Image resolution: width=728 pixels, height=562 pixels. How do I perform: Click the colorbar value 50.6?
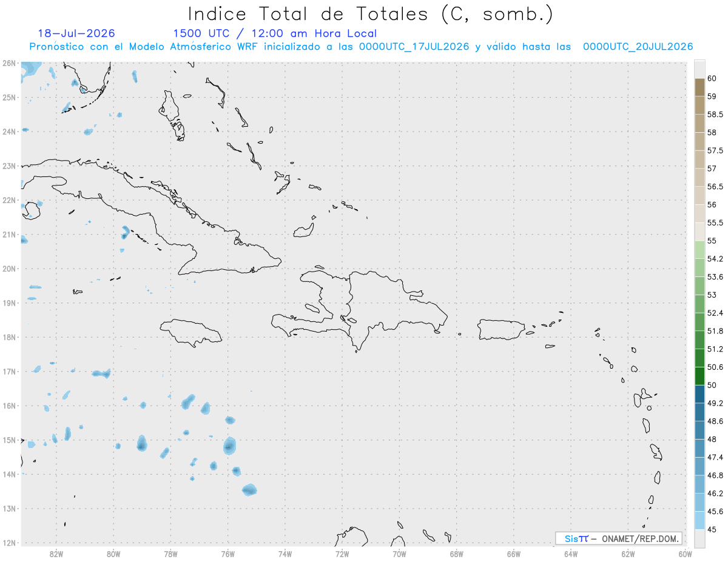tap(715, 367)
